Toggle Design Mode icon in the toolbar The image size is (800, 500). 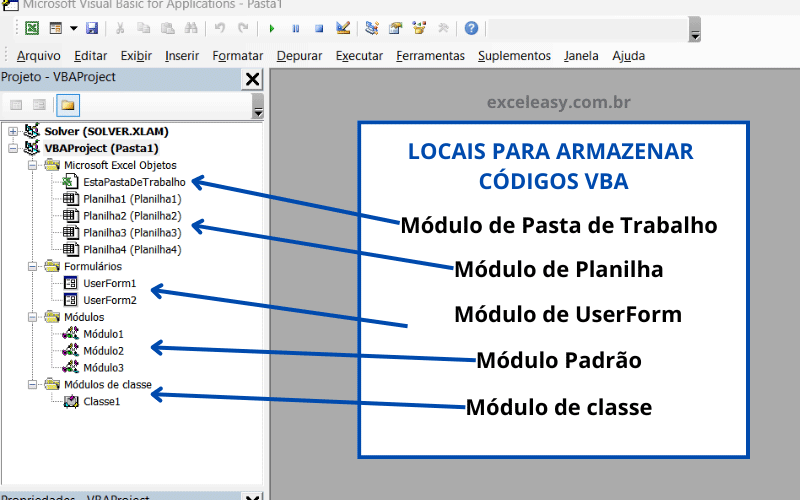[343, 29]
